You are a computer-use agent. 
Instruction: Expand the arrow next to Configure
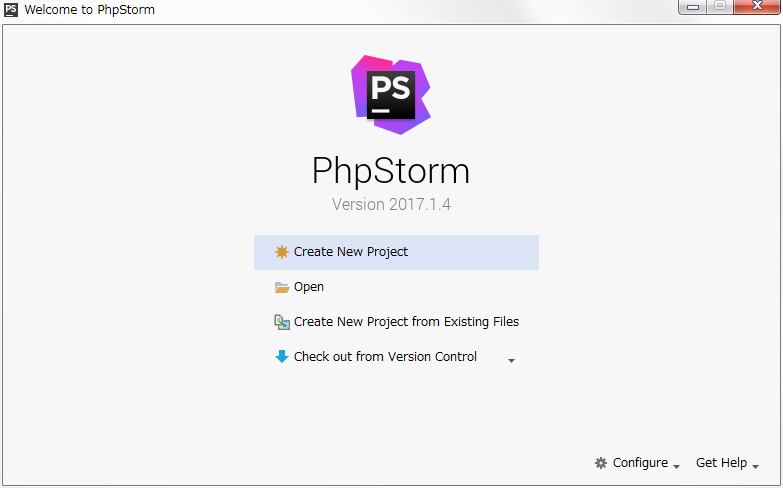tap(677, 467)
